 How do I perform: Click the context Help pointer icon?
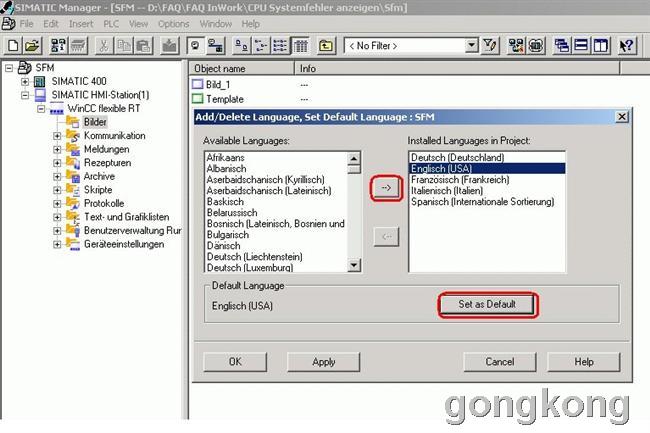click(627, 46)
